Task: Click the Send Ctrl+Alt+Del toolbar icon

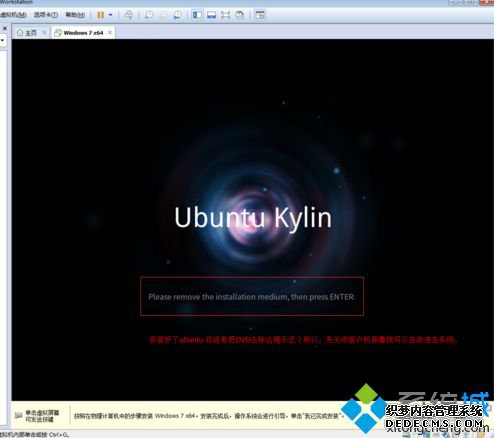Action: [x=129, y=15]
